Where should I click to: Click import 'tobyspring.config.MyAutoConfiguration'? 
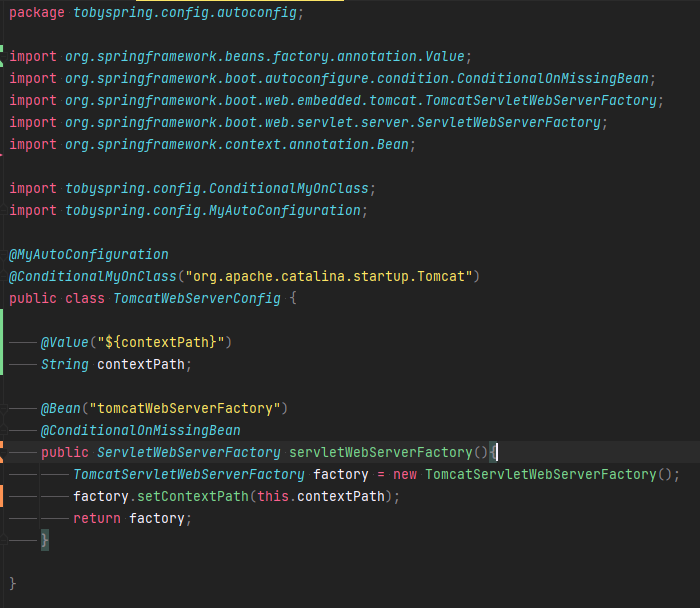(213, 210)
